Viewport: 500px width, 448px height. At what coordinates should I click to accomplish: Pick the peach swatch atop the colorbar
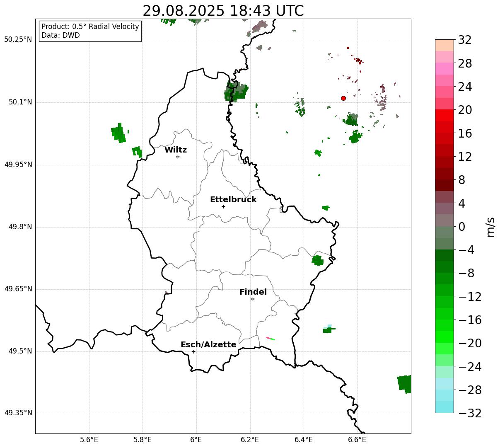click(444, 45)
